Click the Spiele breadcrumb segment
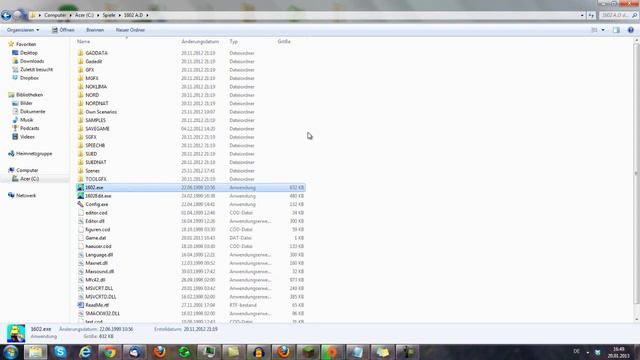This screenshot has width=640, height=360. tap(109, 15)
